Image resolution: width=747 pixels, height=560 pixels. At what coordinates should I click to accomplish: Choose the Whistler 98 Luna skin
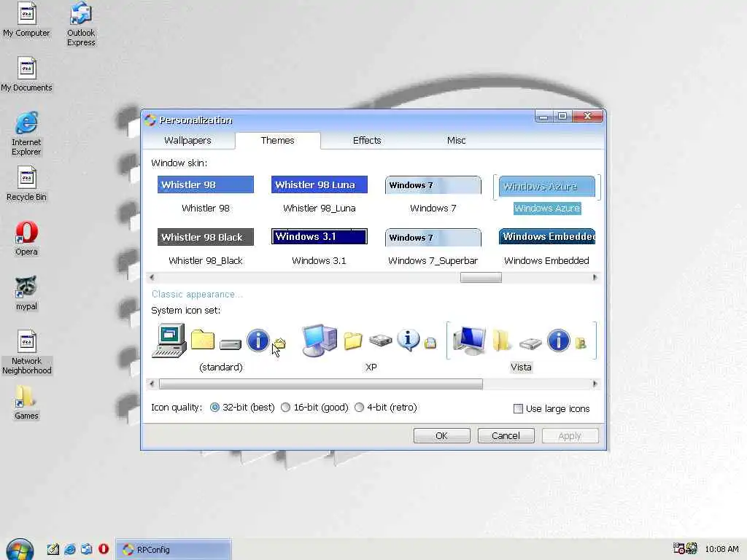tap(320, 195)
